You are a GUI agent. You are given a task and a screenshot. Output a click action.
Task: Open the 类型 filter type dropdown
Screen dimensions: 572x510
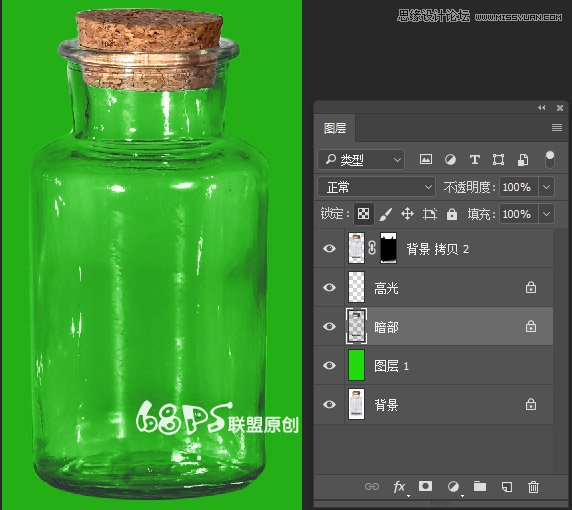(x=361, y=159)
